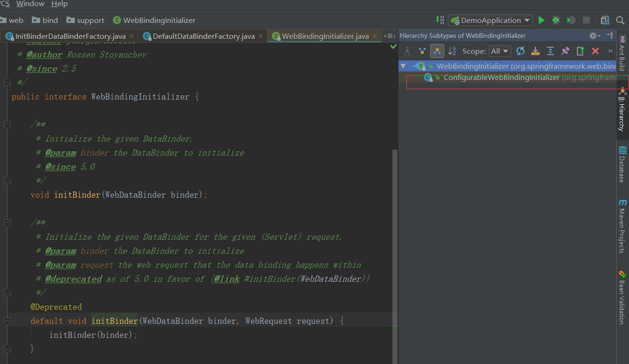
Task: Hide the Hierarchy tool window
Action: coord(608,36)
